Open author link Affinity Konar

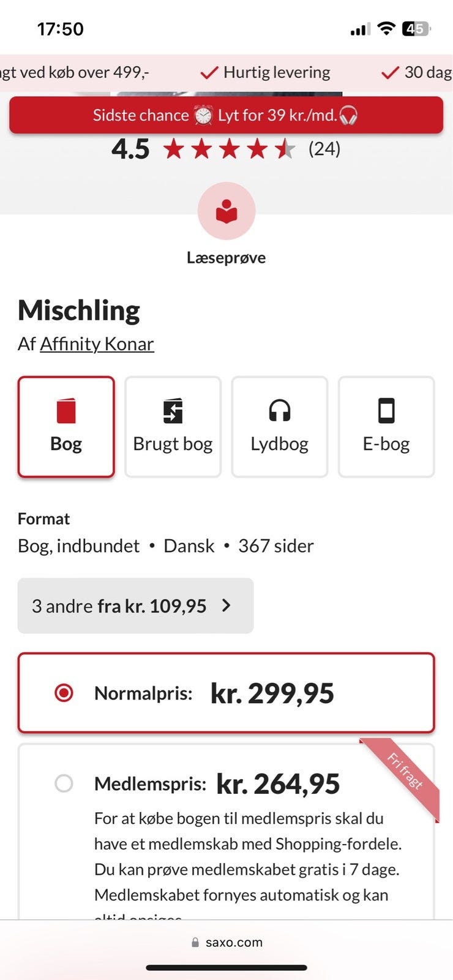click(97, 344)
